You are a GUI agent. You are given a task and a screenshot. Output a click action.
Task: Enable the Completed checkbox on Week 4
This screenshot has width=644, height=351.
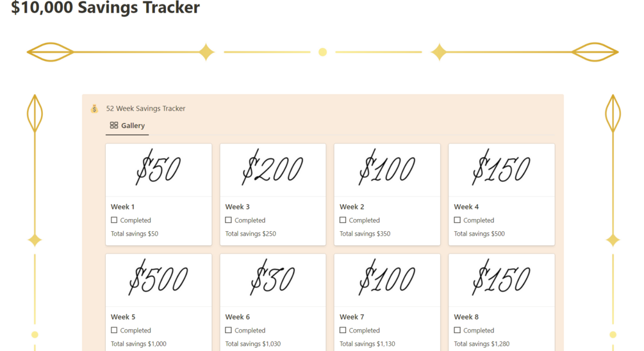457,220
